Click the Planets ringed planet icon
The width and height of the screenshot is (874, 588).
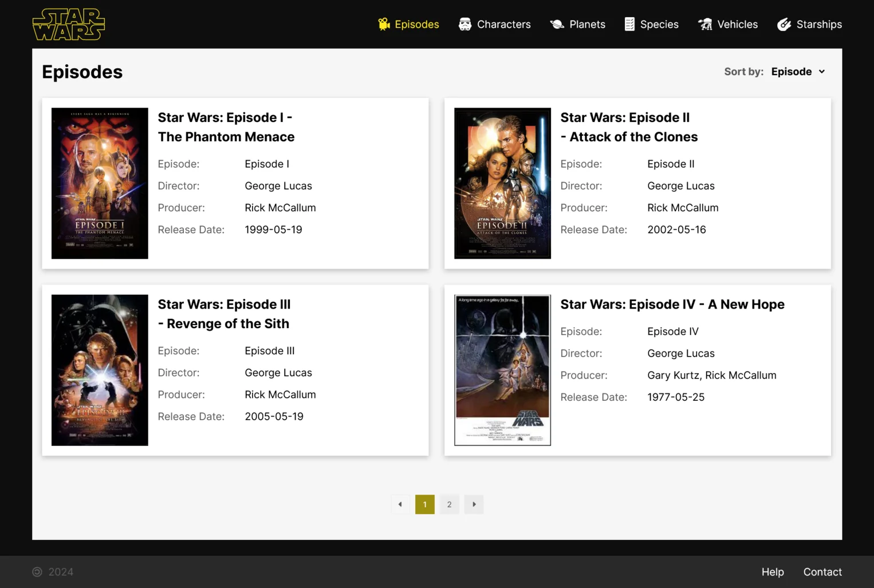point(557,24)
